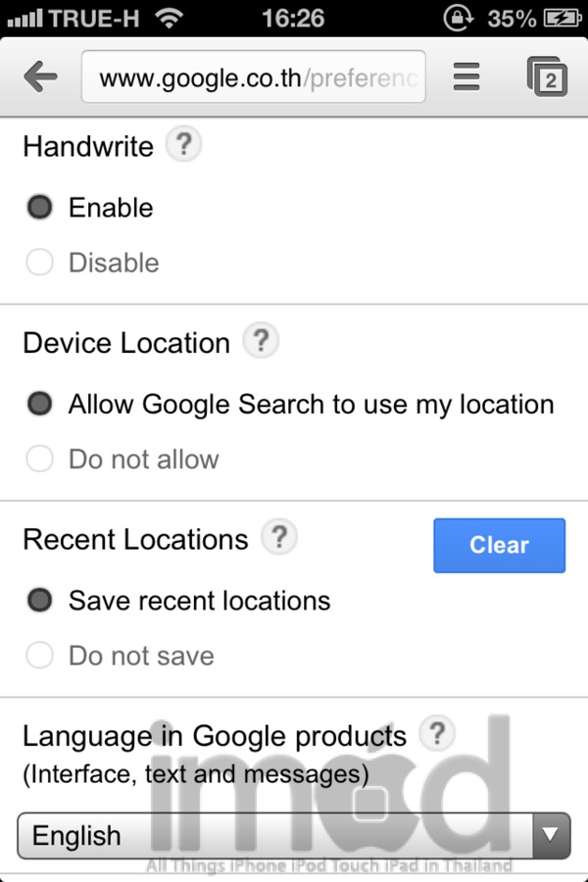This screenshot has width=588, height=882.
Task: Tap the back arrow in browser toolbar
Action: (x=40, y=76)
